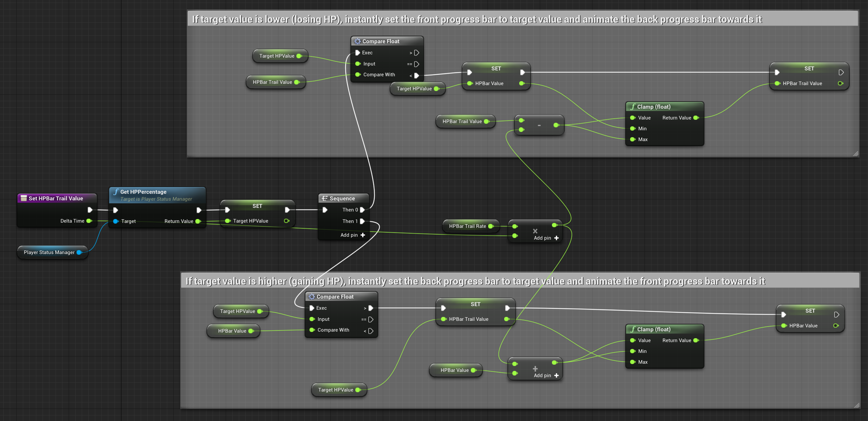The image size is (868, 421).
Task: Click the HPBar Trail Value variable feeding the subtract node
Action: [465, 121]
